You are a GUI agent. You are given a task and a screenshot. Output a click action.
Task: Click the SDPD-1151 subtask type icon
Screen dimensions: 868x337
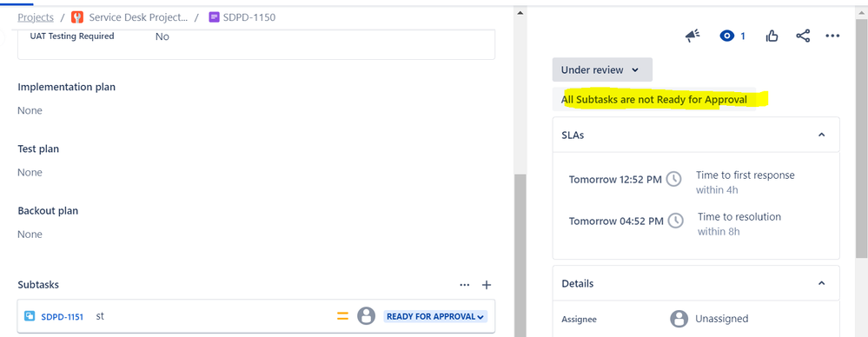[30, 316]
